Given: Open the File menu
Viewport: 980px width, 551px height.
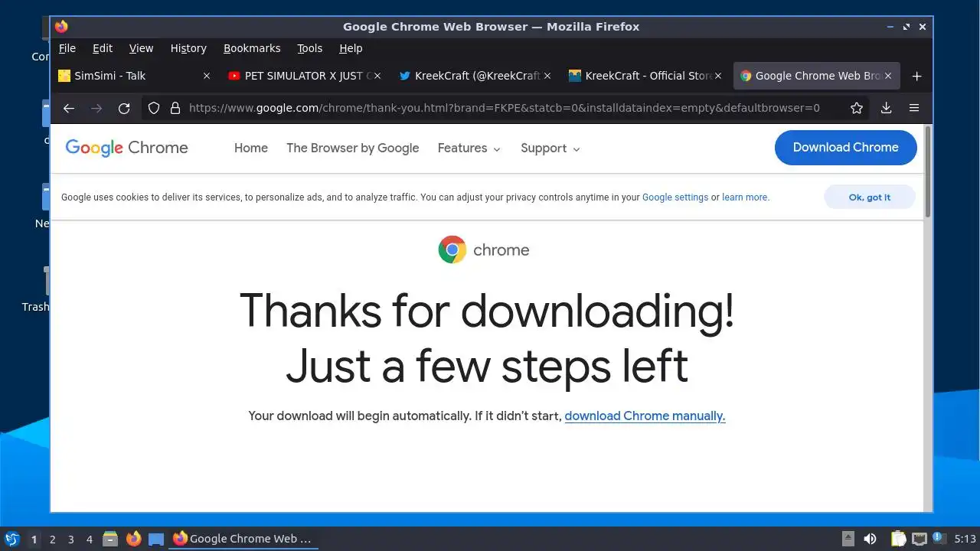Looking at the screenshot, I should tap(67, 48).
